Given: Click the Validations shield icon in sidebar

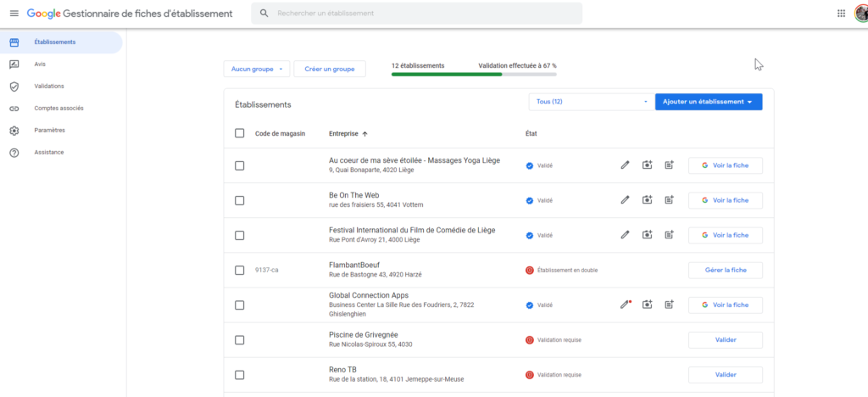Looking at the screenshot, I should tap(14, 87).
